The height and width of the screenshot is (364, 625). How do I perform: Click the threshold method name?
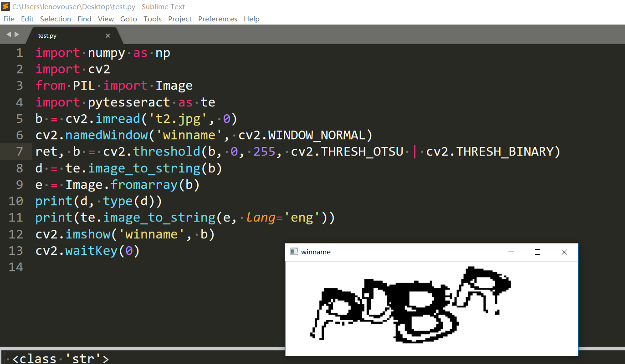pos(167,152)
